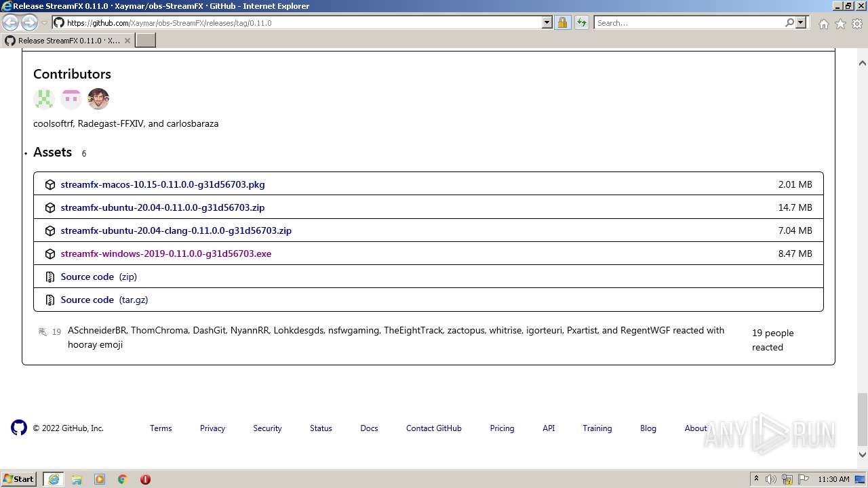Click the vertical scrollbar down arrow
Viewport: 868px width, 488px height.
pyautogui.click(x=863, y=455)
